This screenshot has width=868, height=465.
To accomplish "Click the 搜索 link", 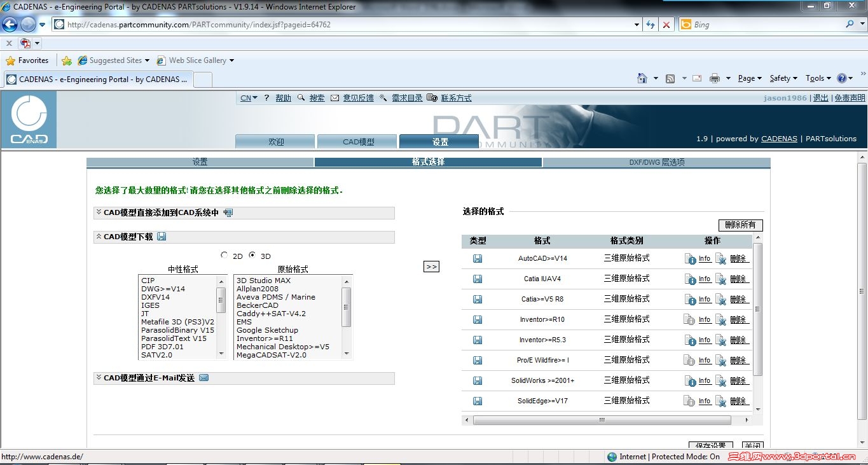I will click(x=317, y=98).
